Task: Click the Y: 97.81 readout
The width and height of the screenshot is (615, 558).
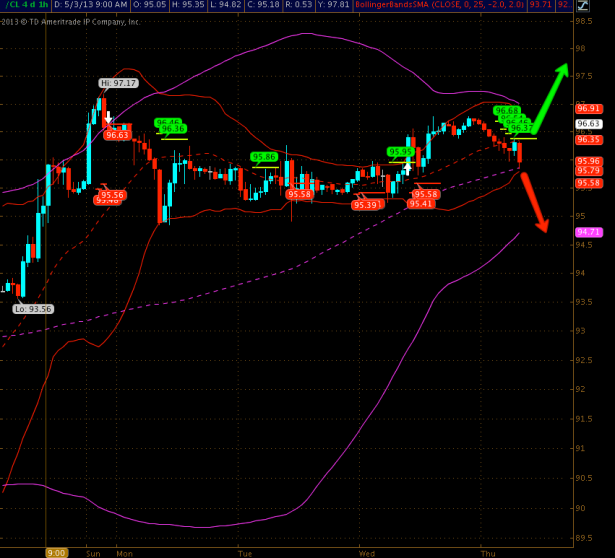Action: [333, 5]
